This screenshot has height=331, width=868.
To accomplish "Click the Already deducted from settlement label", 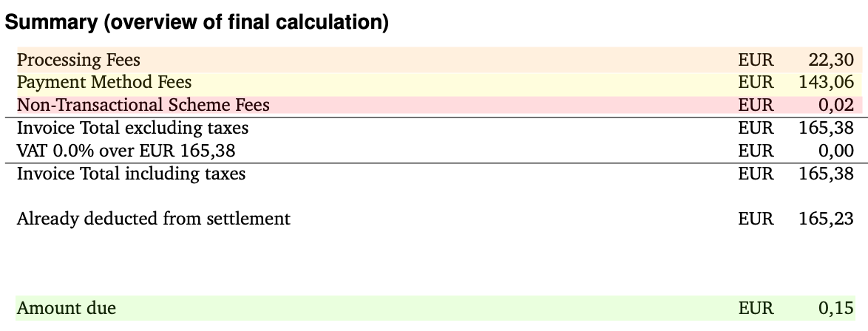I will tap(153, 219).
